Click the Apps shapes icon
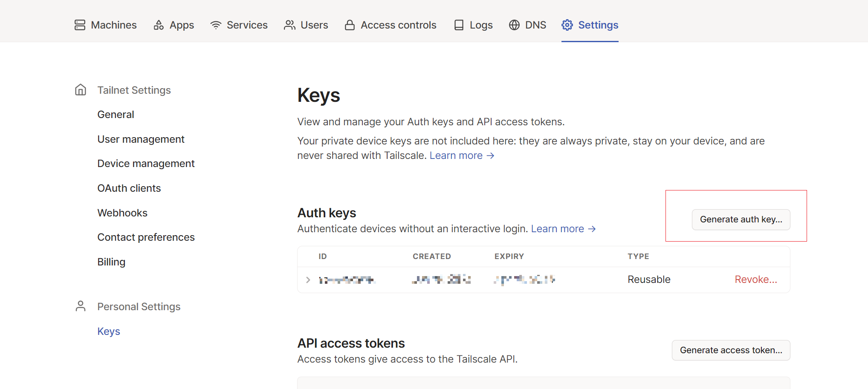This screenshot has width=868, height=389. (159, 25)
